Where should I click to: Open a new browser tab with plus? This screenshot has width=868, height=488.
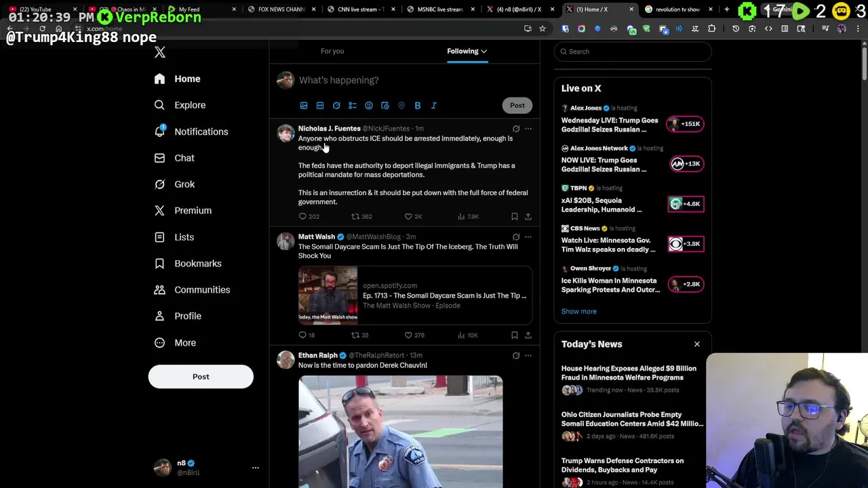pyautogui.click(x=727, y=9)
